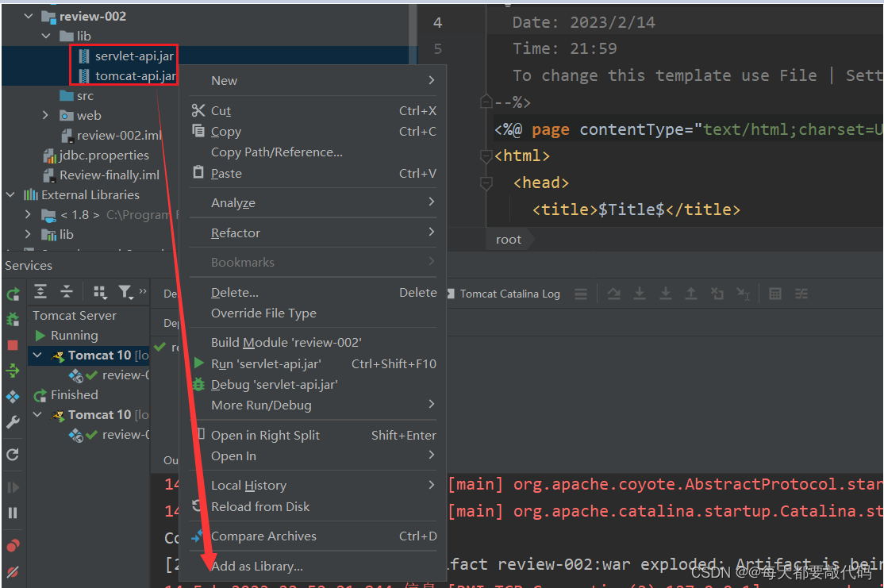The height and width of the screenshot is (588, 884).
Task: Choose Debug 'servlet-api.jar'
Action: (x=313, y=385)
